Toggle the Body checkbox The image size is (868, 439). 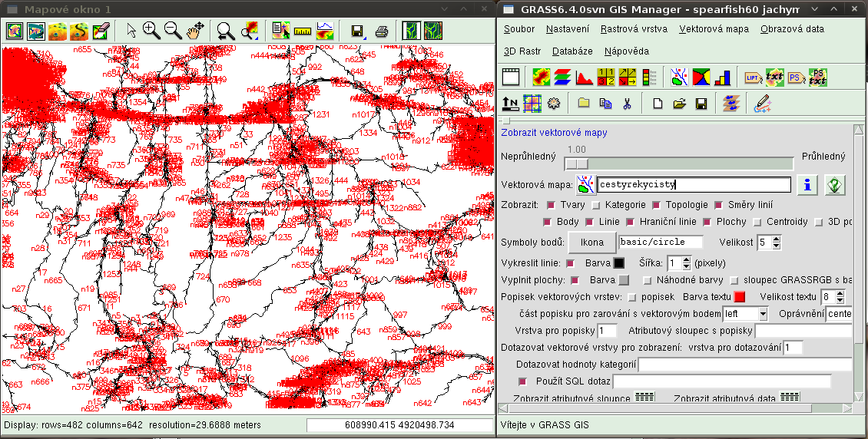coord(548,222)
